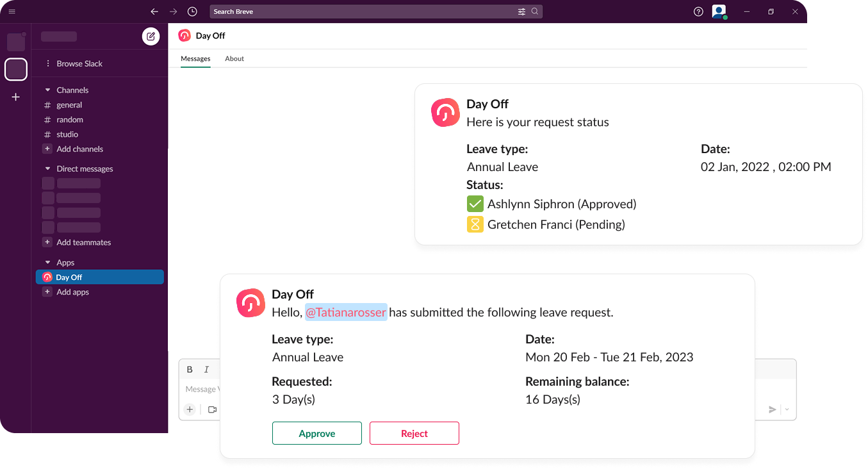Click the Search Breve field
868x469 pixels.
362,12
